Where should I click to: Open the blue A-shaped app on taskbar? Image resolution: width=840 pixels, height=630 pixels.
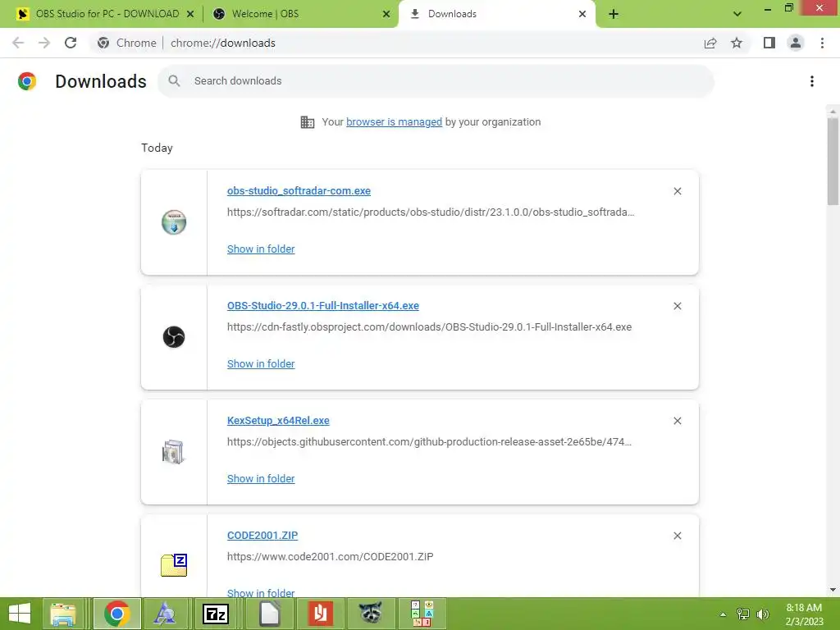coord(164,614)
